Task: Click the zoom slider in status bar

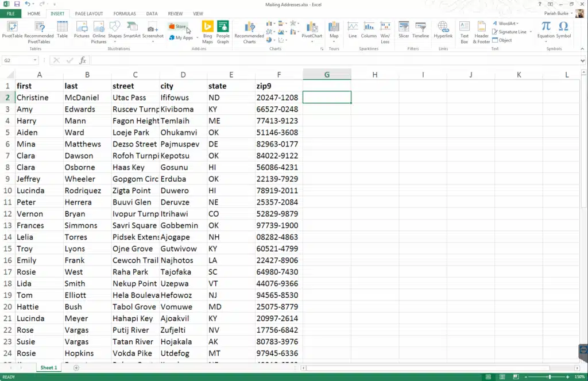Action: [550, 377]
